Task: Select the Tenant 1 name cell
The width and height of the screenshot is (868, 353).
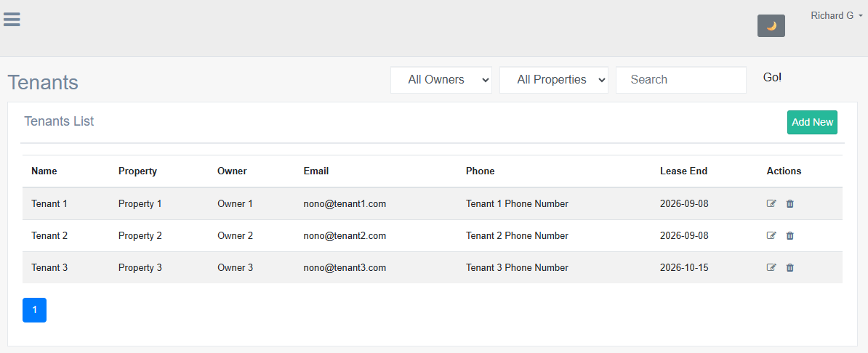Action: (49, 204)
